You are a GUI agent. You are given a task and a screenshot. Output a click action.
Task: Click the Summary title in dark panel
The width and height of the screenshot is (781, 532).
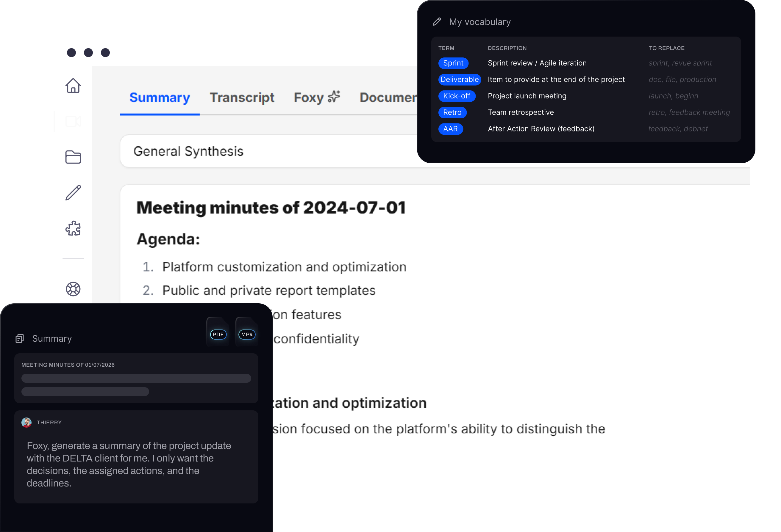[52, 338]
